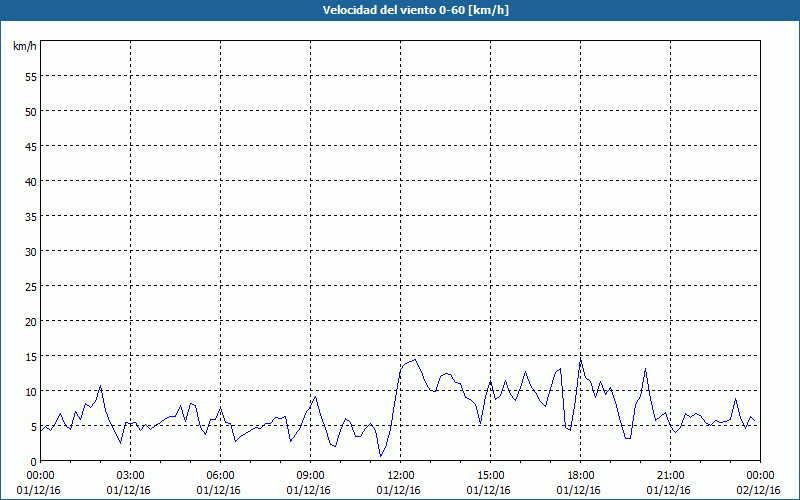Screen dimensions: 800x500
Task: Click the 18:00 time label
Action: click(x=580, y=476)
